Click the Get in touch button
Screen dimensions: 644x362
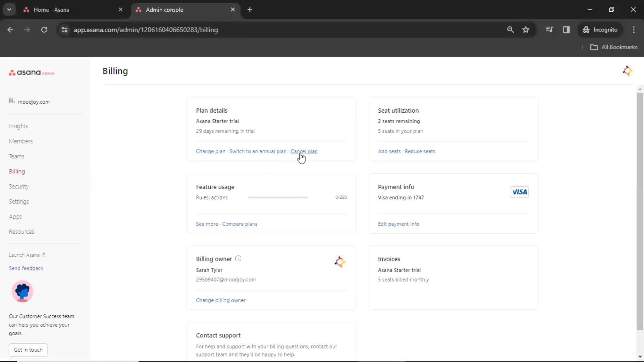click(x=28, y=350)
